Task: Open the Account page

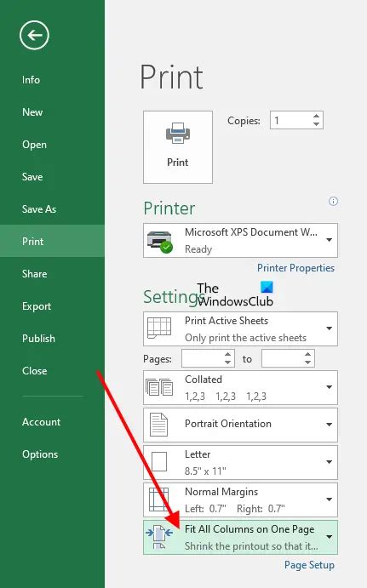Action: coord(41,422)
